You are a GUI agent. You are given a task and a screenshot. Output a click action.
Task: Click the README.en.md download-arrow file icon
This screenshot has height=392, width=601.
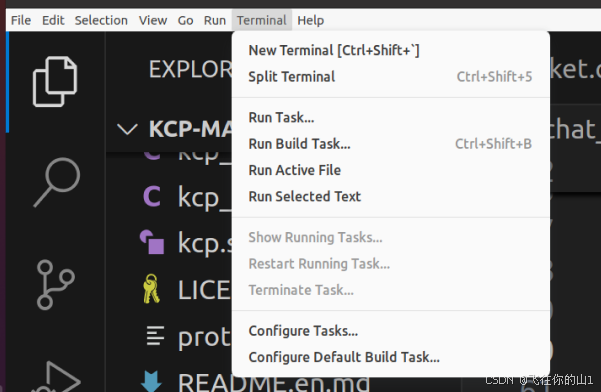(x=151, y=381)
